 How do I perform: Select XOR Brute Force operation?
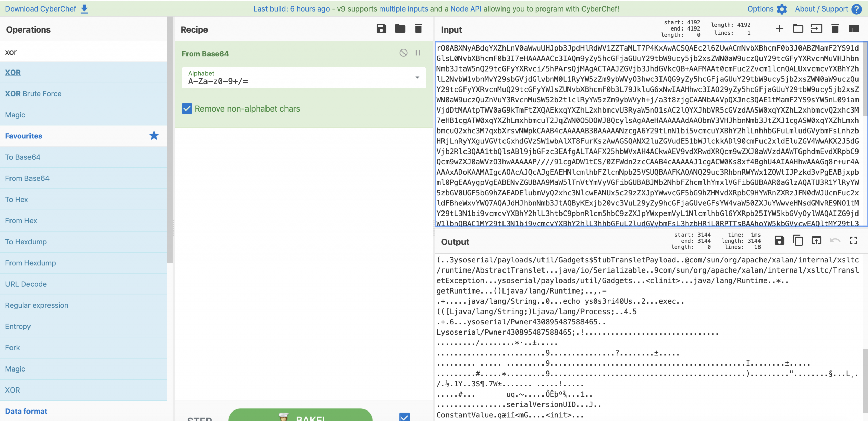[84, 94]
